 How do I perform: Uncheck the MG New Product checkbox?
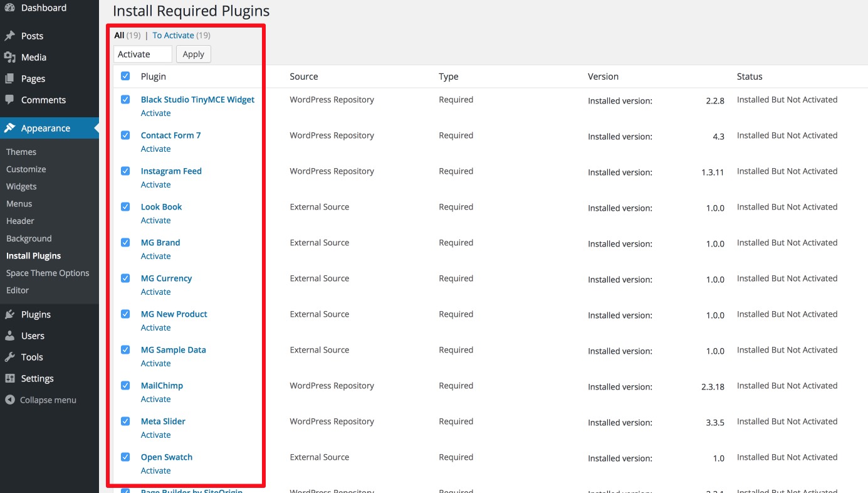point(125,314)
